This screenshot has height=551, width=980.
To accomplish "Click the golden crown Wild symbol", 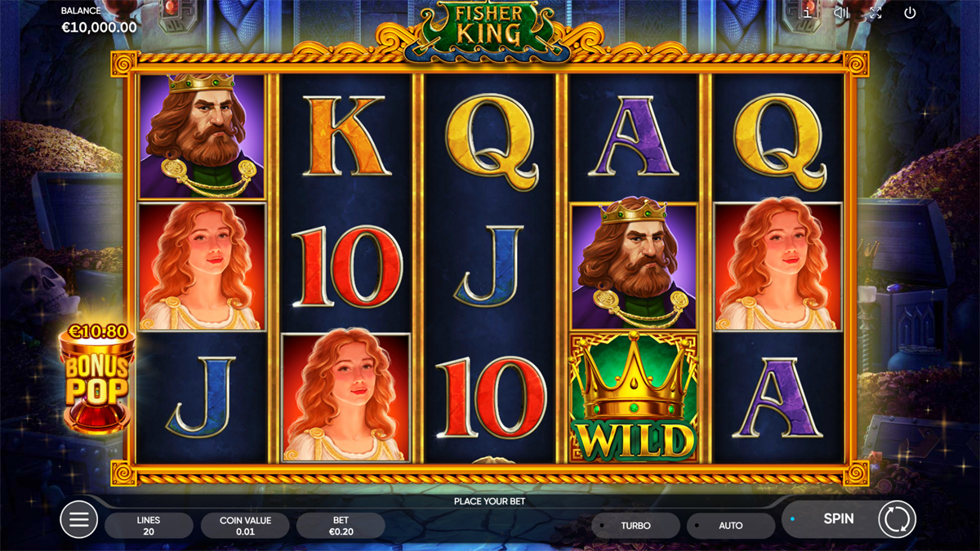I will [634, 397].
